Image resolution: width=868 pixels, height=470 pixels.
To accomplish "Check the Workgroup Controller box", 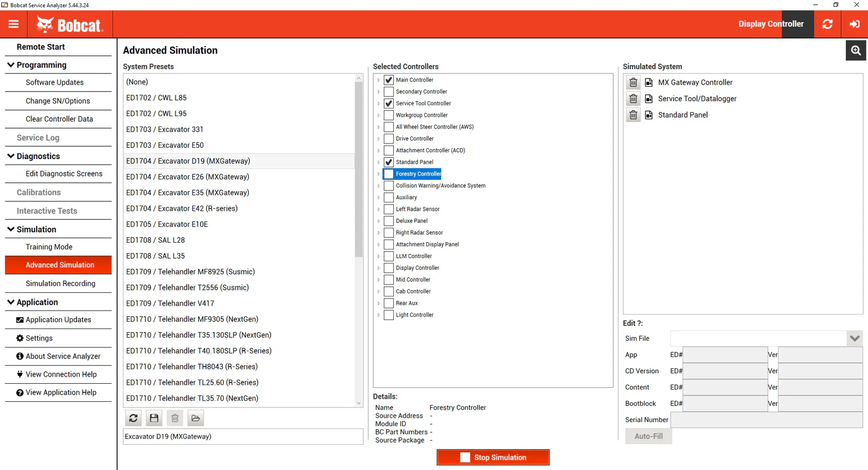I will [389, 115].
